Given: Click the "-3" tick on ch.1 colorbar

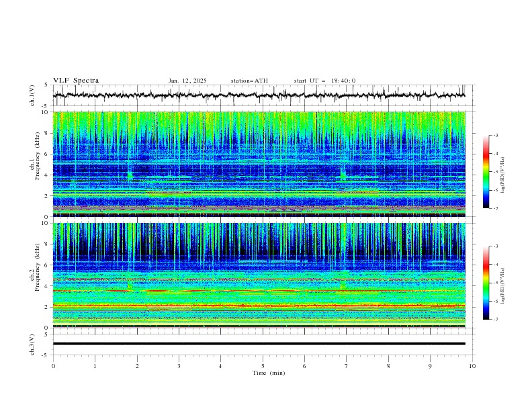Looking at the screenshot, I should [495, 135].
